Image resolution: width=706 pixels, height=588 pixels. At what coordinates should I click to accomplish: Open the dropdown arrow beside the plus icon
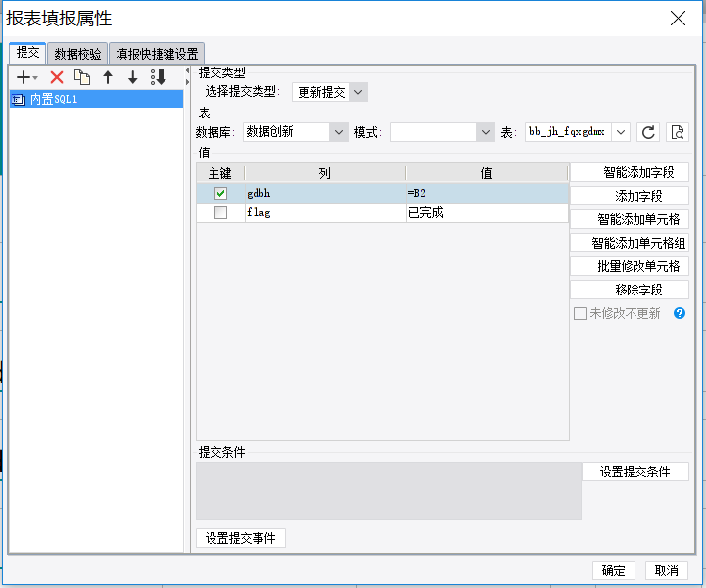35,78
